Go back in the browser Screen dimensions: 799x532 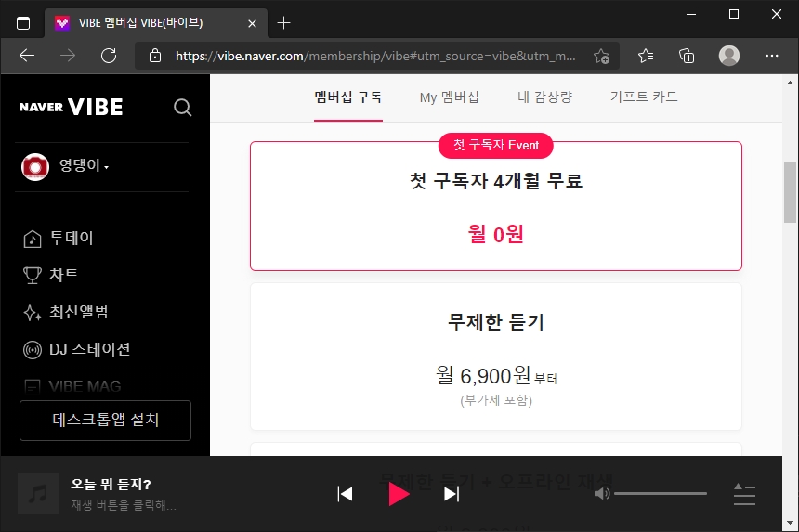[27, 56]
